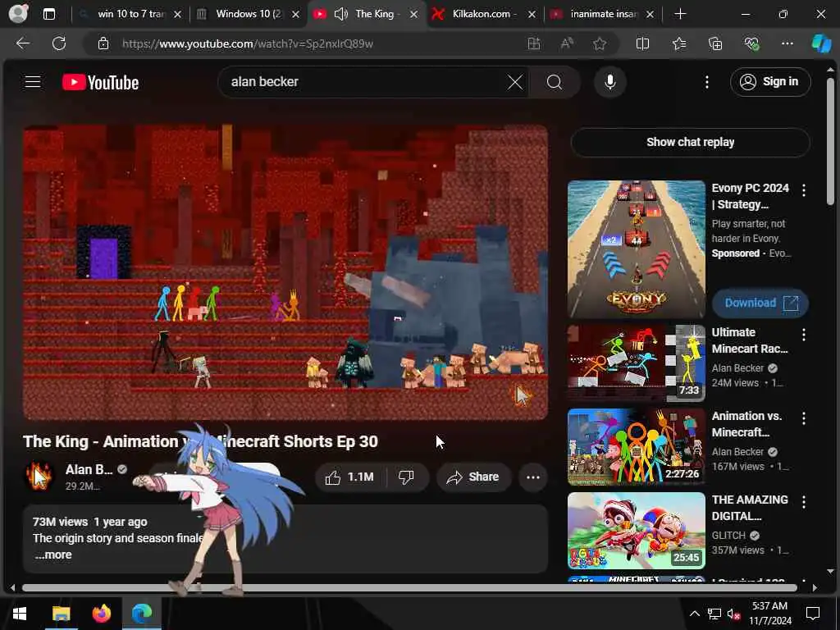The width and height of the screenshot is (840, 630).
Task: Start voice search with the microphone
Action: pos(609,82)
